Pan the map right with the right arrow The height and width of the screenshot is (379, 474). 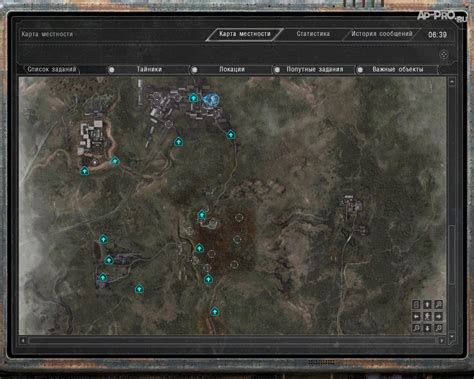(439, 316)
